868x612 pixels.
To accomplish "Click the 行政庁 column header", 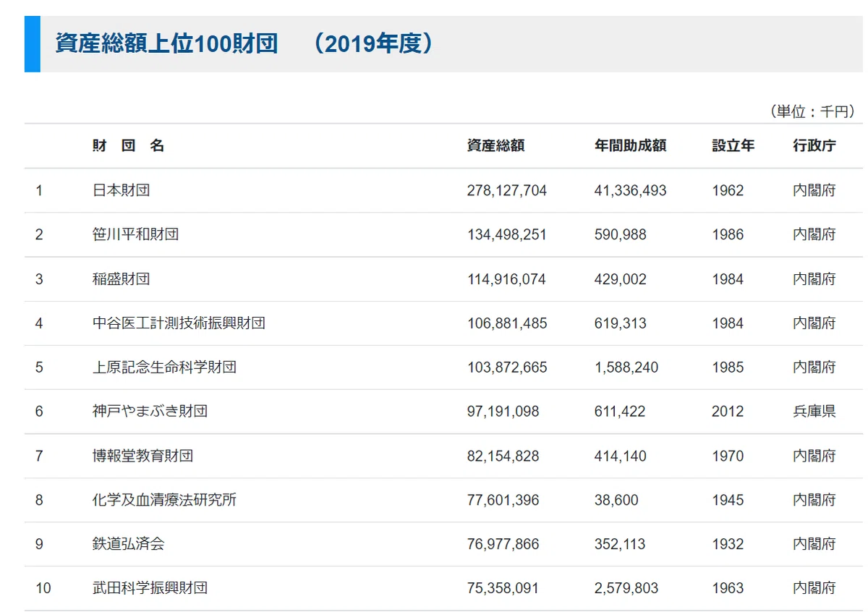I will pyautogui.click(x=814, y=145).
